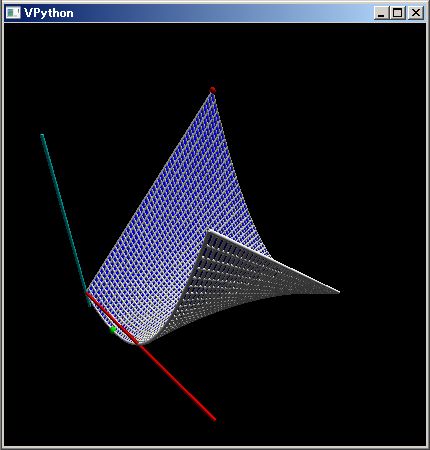430x450 pixels.
Task: Select the red sphere at surface apex
Action: coord(212,90)
